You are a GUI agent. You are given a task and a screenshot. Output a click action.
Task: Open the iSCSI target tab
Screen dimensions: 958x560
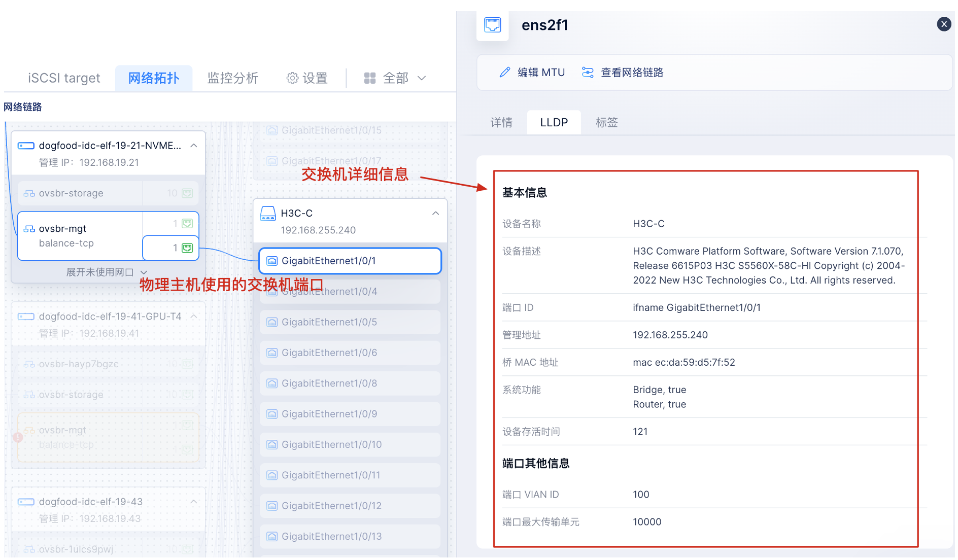[64, 78]
